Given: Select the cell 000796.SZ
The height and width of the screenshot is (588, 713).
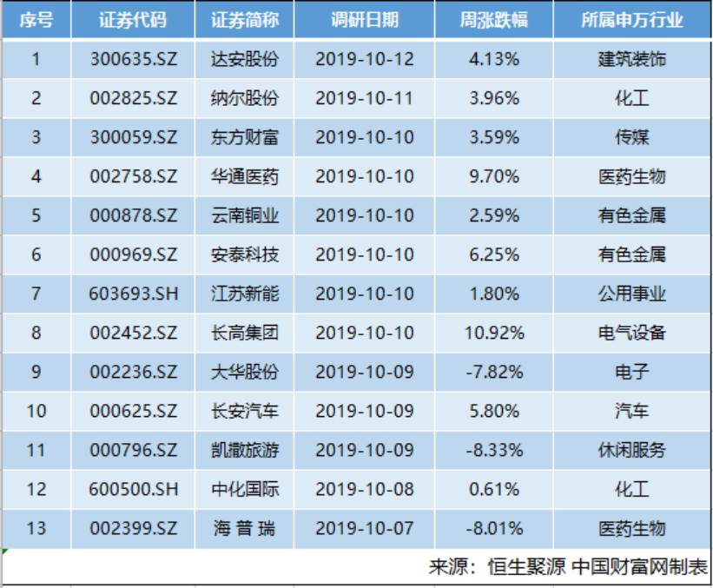Looking at the screenshot, I should (133, 450).
